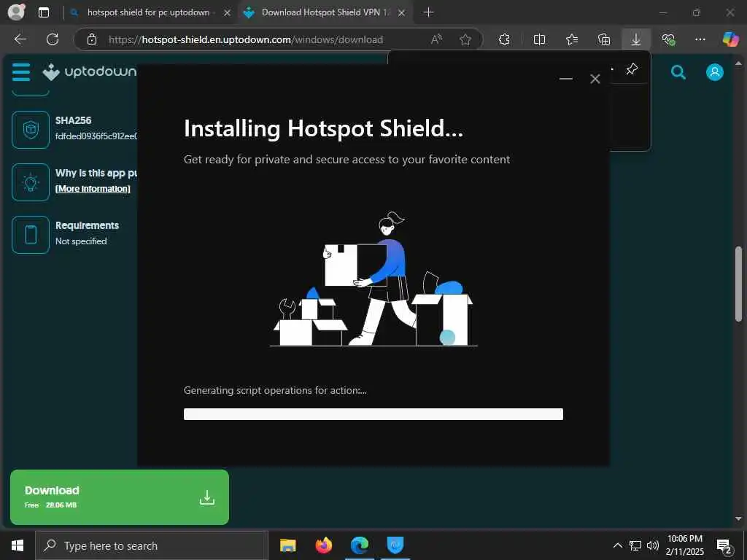The height and width of the screenshot is (560, 747).
Task: Click the Requirements heading text
Action: (x=88, y=226)
